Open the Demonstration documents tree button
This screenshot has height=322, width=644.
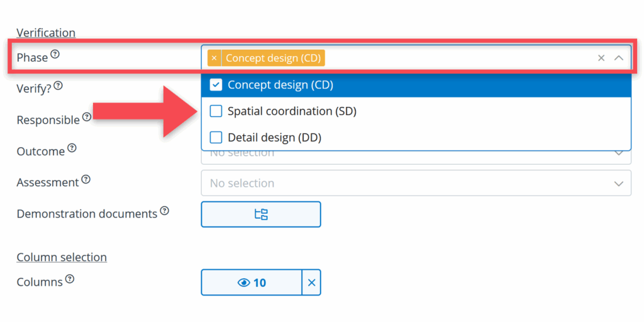point(261,214)
